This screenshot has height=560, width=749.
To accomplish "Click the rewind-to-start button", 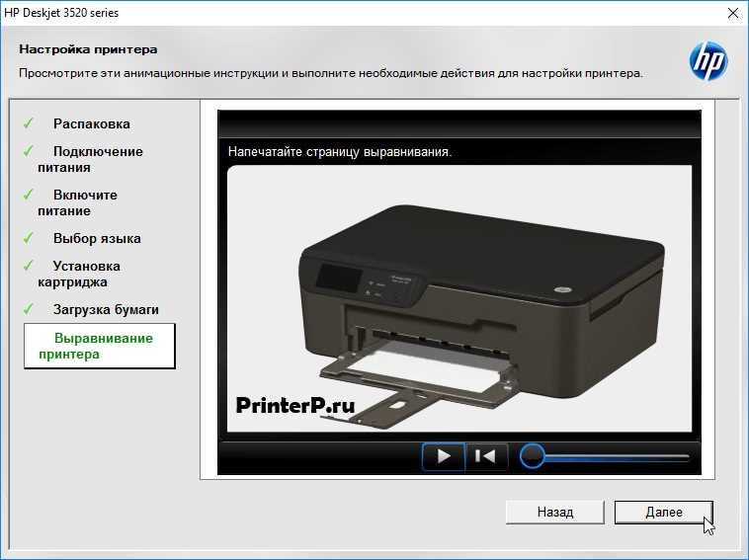I will coord(486,456).
